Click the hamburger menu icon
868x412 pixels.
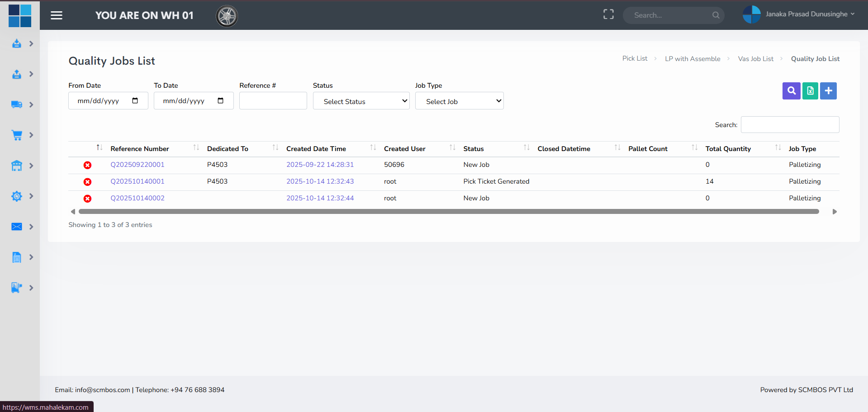57,15
